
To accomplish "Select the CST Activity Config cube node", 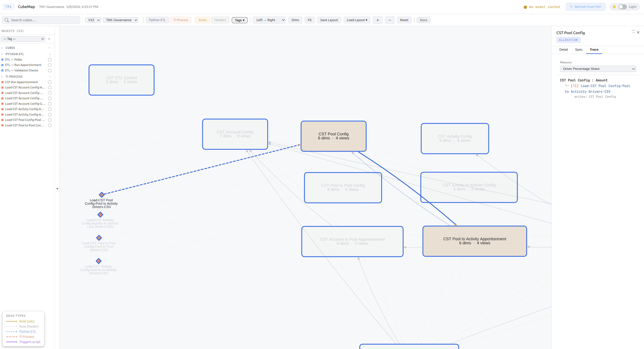I will [x=455, y=138].
